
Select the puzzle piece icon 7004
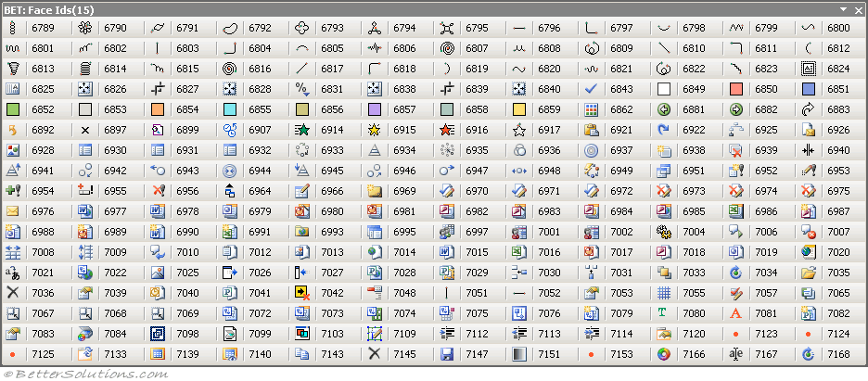pyautogui.click(x=664, y=232)
